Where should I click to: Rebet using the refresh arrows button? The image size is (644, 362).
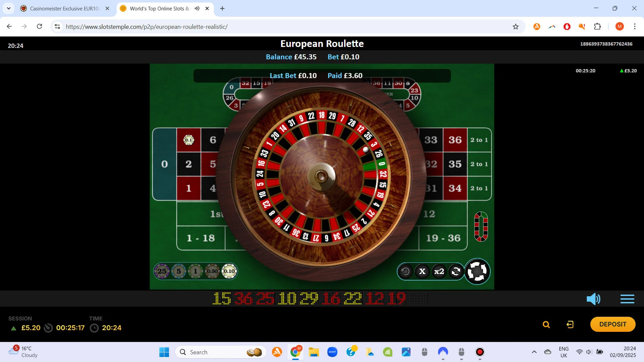[x=456, y=271]
